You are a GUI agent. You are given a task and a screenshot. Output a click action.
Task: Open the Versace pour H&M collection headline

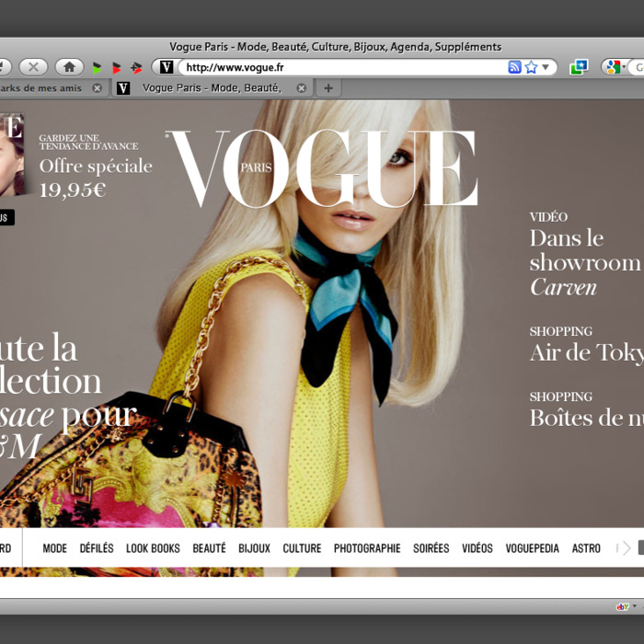click(68, 397)
